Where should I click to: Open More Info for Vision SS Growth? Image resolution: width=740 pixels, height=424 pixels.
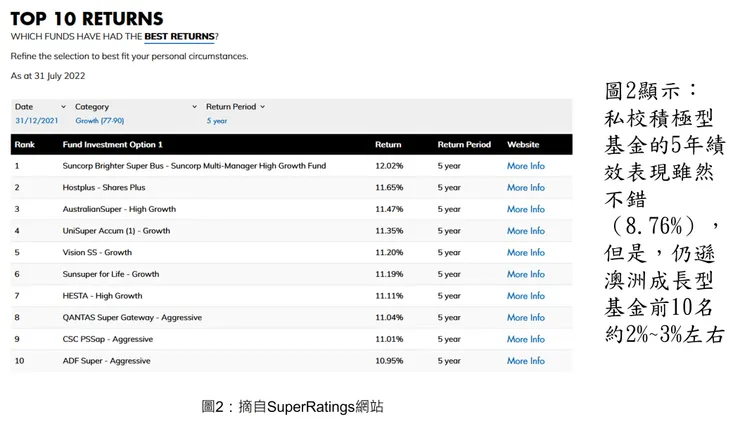(x=526, y=253)
